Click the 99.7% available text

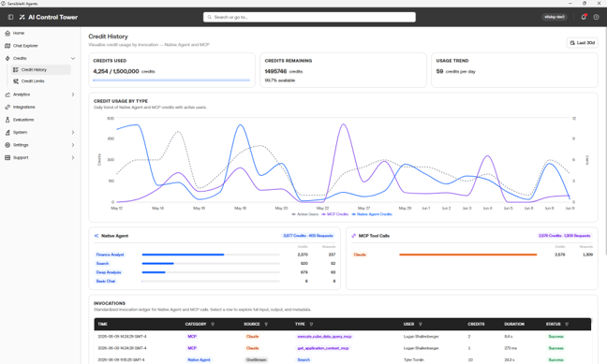280,80
